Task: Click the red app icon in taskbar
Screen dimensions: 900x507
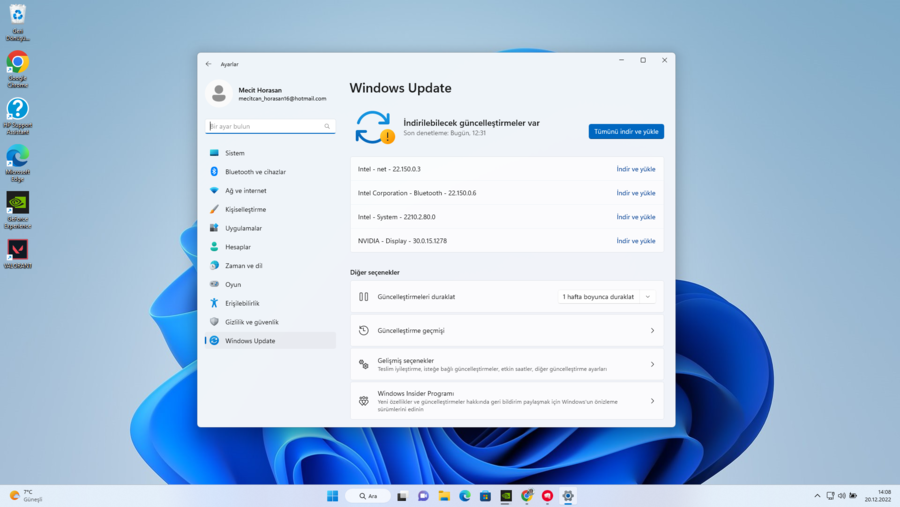Action: click(x=548, y=496)
